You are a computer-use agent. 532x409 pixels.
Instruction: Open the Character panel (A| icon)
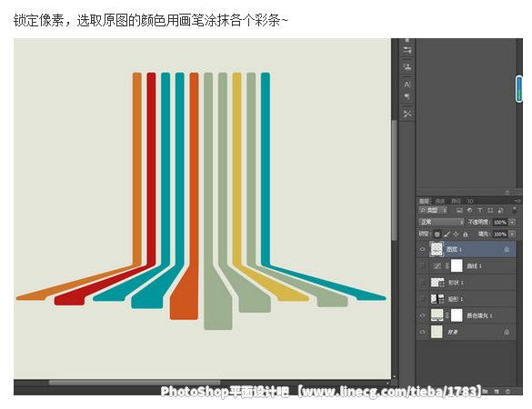407,85
